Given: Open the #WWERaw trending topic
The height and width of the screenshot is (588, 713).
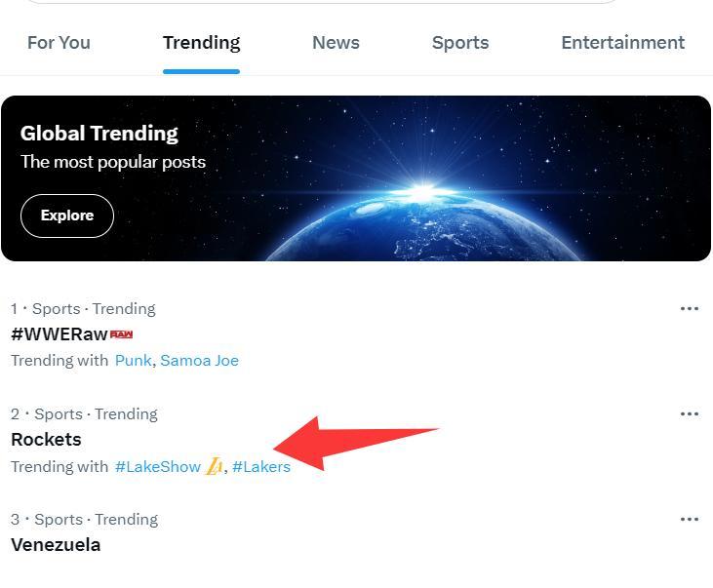Looking at the screenshot, I should tap(59, 334).
